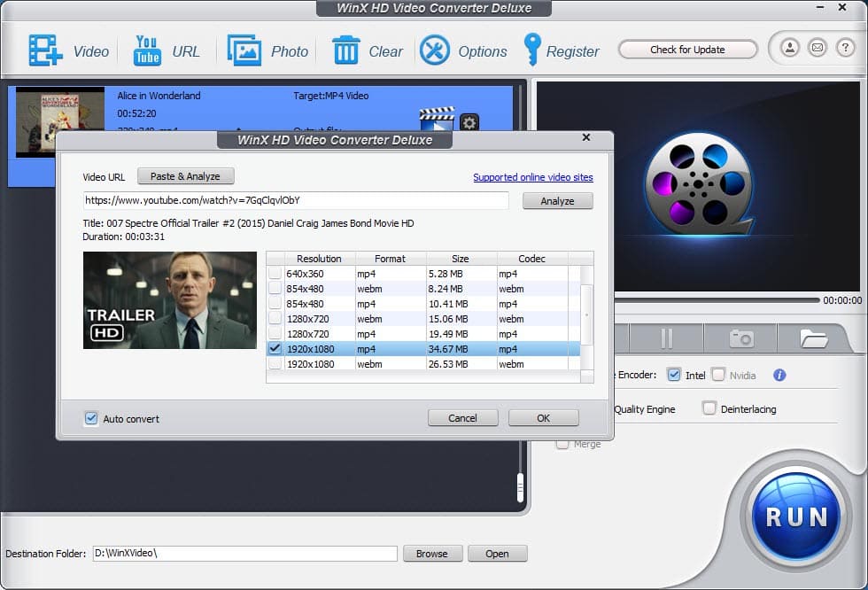This screenshot has width=868, height=590.
Task: Click the add Video icon
Action: [45, 50]
